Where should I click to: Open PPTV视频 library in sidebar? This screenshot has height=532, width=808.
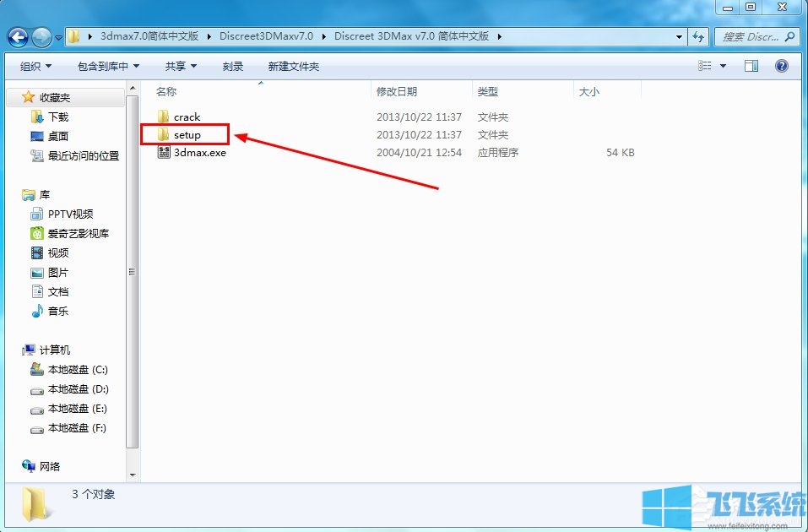[x=70, y=214]
